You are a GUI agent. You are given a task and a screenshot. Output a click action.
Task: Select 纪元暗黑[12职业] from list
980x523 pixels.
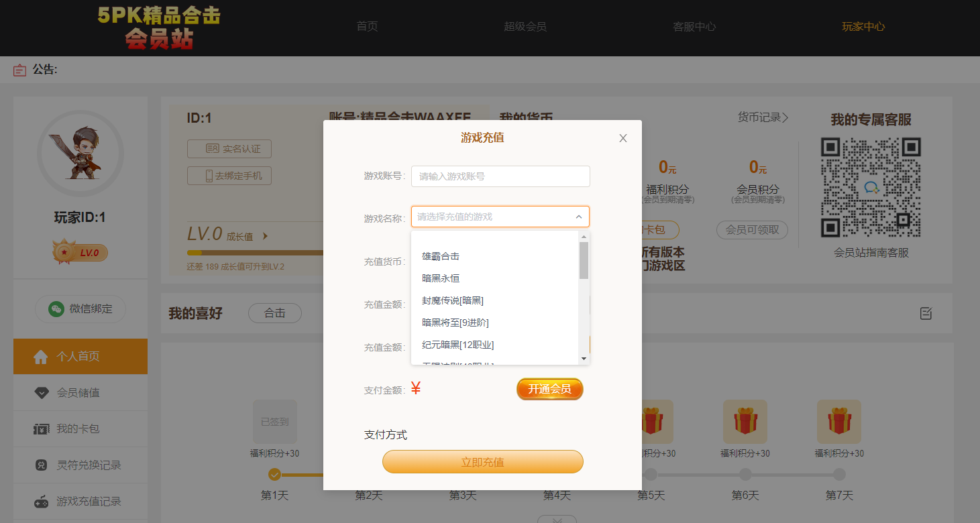pyautogui.click(x=457, y=345)
